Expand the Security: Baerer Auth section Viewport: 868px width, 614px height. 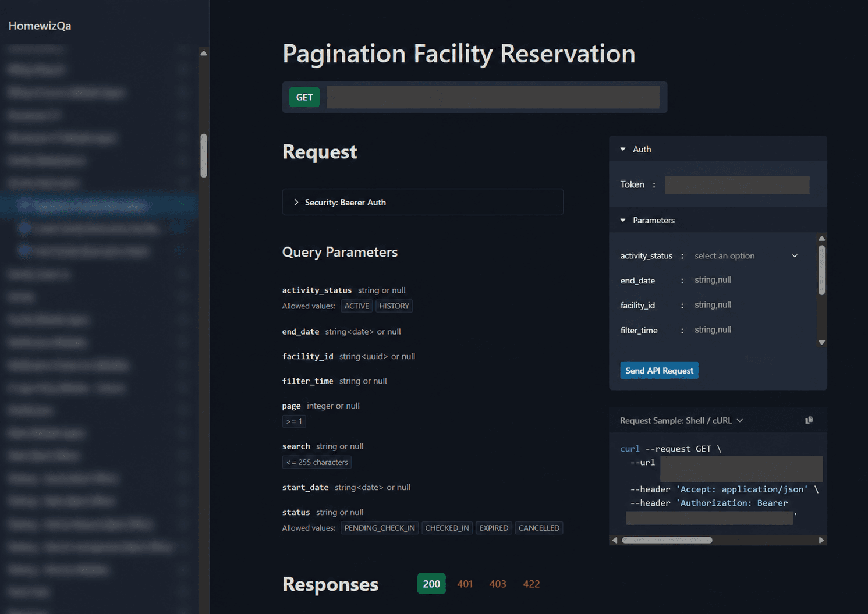click(x=423, y=202)
